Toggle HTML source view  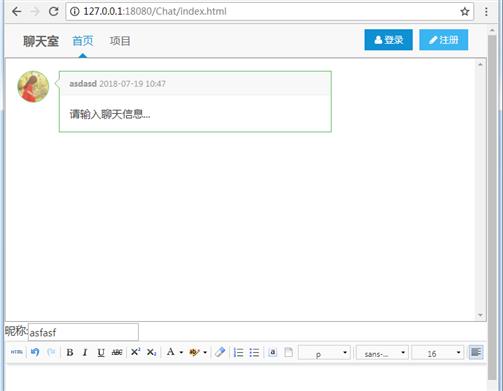(x=16, y=352)
